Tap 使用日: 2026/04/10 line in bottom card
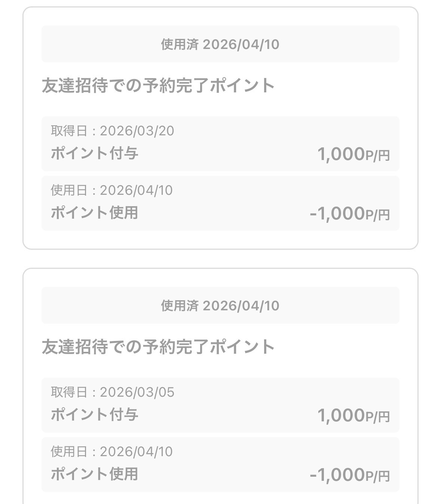 click(111, 452)
